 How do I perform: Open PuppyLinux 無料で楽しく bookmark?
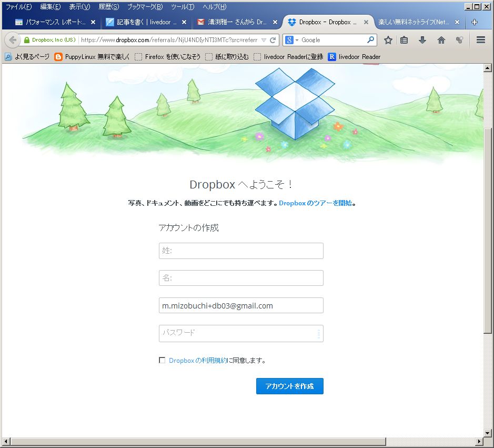[92, 57]
